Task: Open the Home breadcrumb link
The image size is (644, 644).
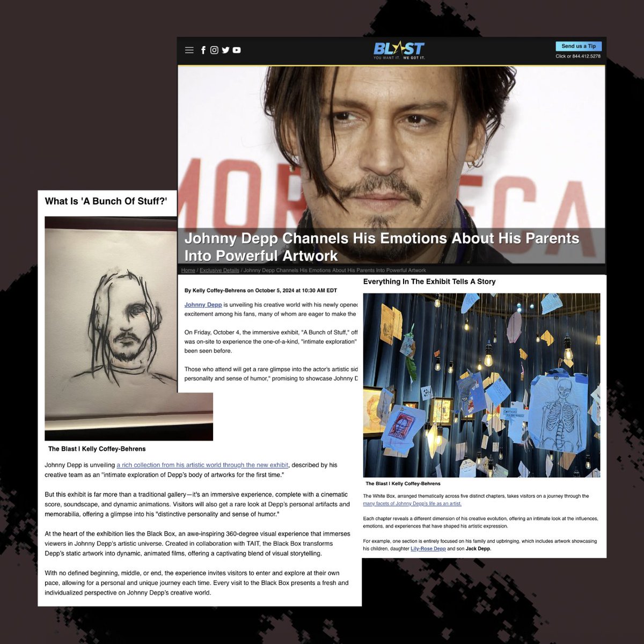Action: [x=188, y=270]
